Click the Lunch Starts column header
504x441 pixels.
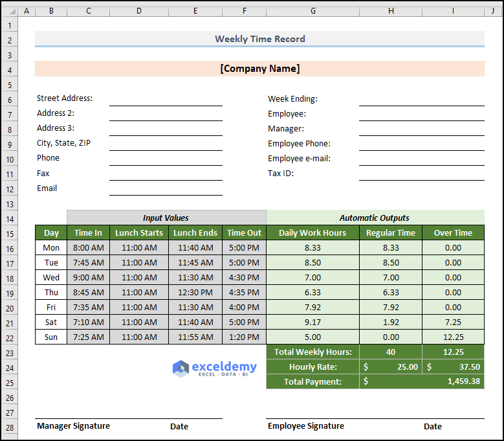(x=139, y=233)
